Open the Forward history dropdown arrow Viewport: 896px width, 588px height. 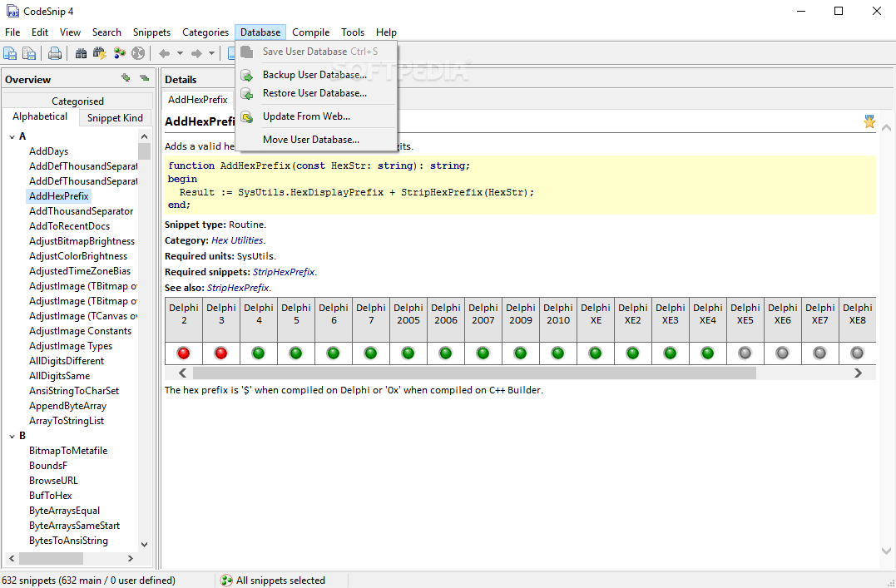[x=211, y=54]
